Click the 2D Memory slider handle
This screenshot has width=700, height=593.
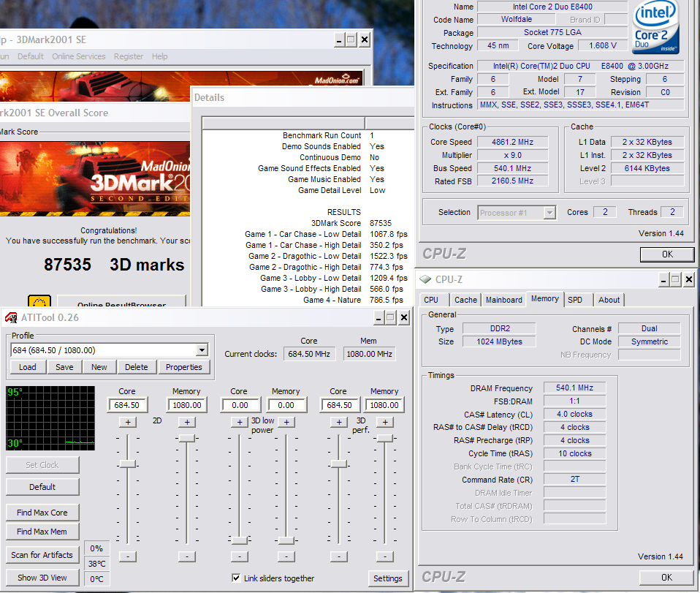pyautogui.click(x=187, y=437)
